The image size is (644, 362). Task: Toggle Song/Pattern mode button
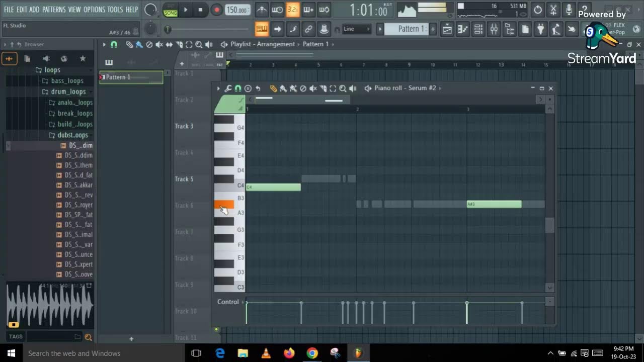pos(171,10)
